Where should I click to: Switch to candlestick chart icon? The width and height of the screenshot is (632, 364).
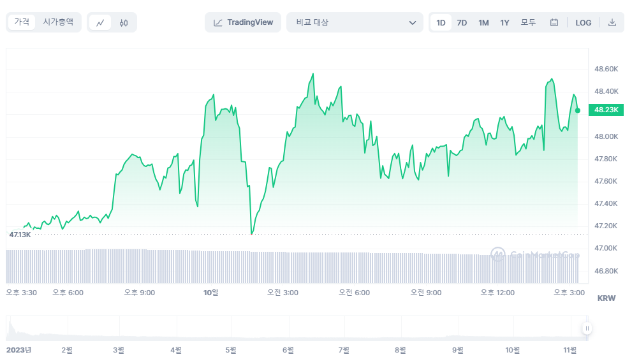pyautogui.click(x=124, y=22)
